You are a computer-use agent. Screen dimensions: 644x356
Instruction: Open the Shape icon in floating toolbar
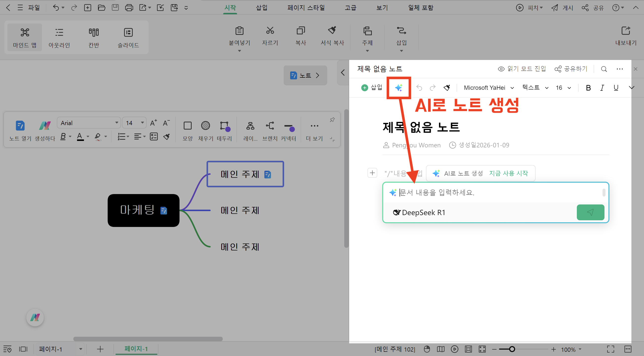pos(187,126)
